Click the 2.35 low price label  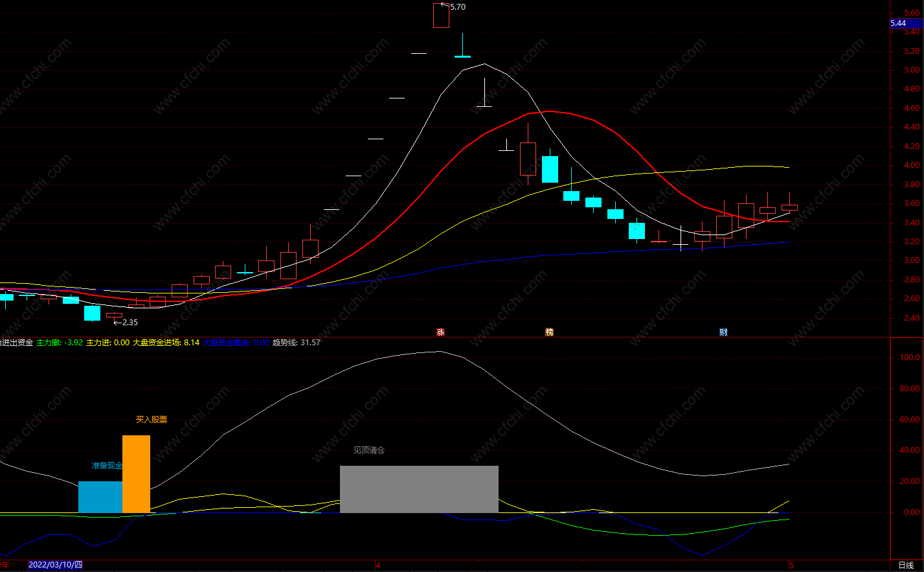tap(130, 323)
